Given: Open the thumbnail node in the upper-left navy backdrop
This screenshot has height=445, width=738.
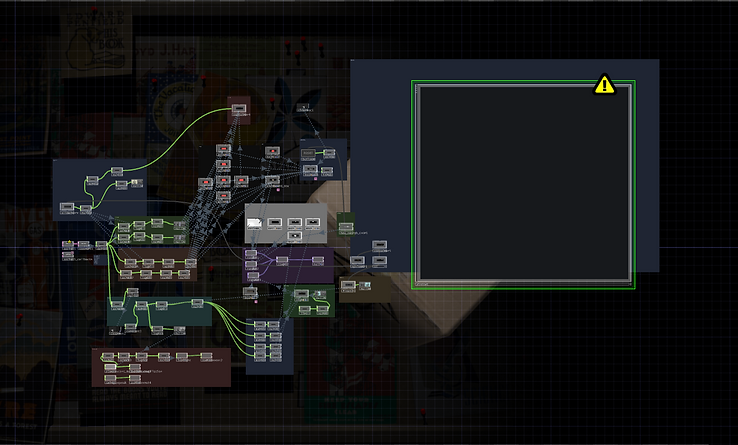Looking at the screenshot, I should tap(137, 182).
